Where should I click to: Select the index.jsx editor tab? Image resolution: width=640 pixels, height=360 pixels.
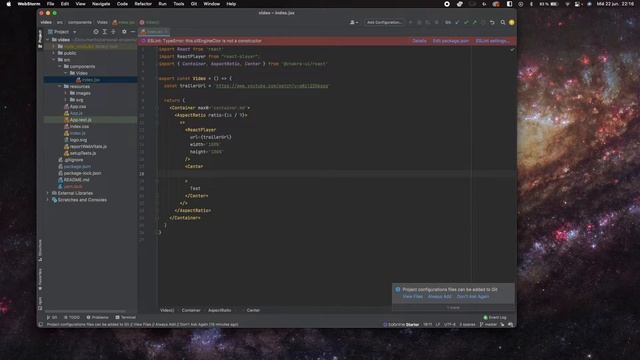154,32
